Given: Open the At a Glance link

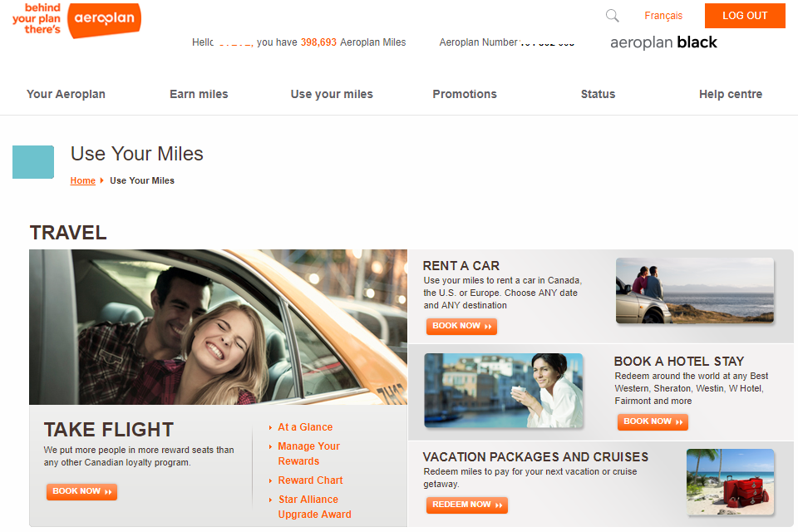Looking at the screenshot, I should tap(305, 427).
